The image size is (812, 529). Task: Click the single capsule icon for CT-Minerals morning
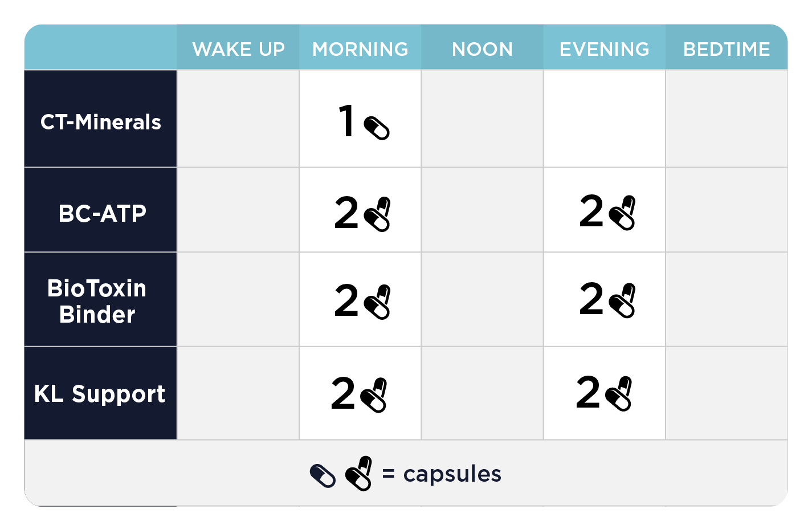click(x=376, y=128)
